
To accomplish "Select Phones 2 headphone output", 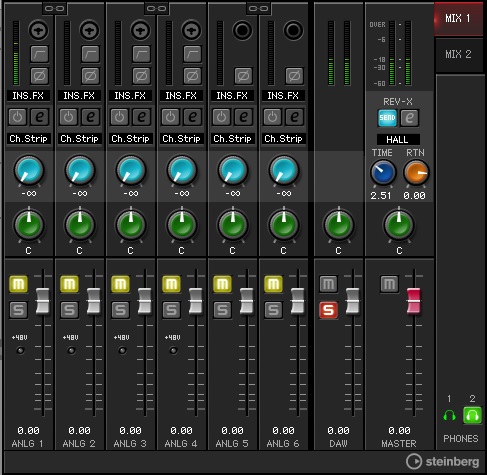I will pyautogui.click(x=472, y=415).
